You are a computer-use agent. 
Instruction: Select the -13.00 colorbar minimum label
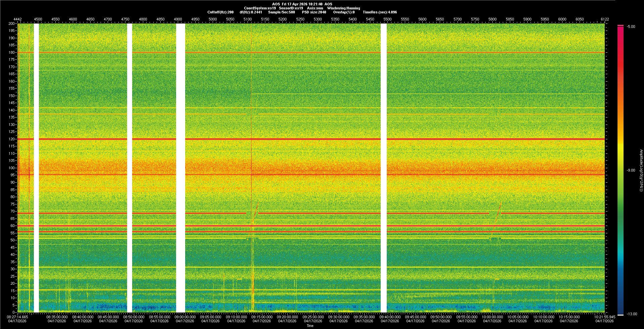click(631, 314)
